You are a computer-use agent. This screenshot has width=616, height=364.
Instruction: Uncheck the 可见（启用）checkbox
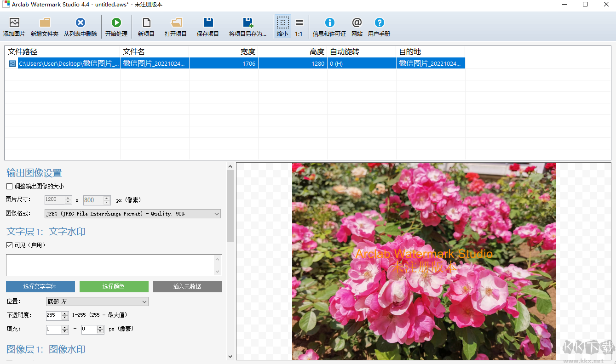click(10, 245)
